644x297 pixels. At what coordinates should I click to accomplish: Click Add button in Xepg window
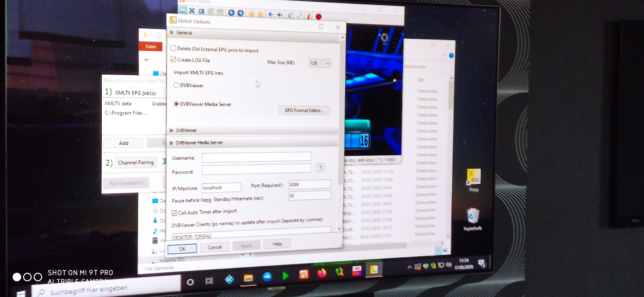point(124,143)
